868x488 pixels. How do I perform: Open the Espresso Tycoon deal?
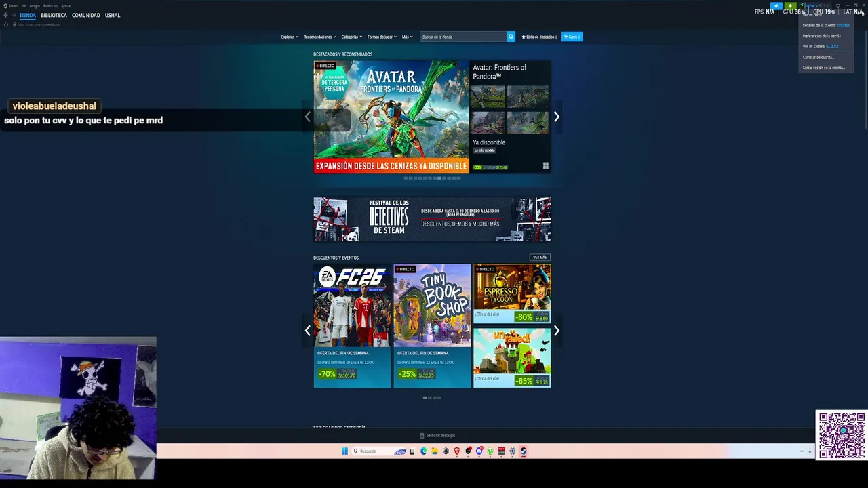coord(512,293)
